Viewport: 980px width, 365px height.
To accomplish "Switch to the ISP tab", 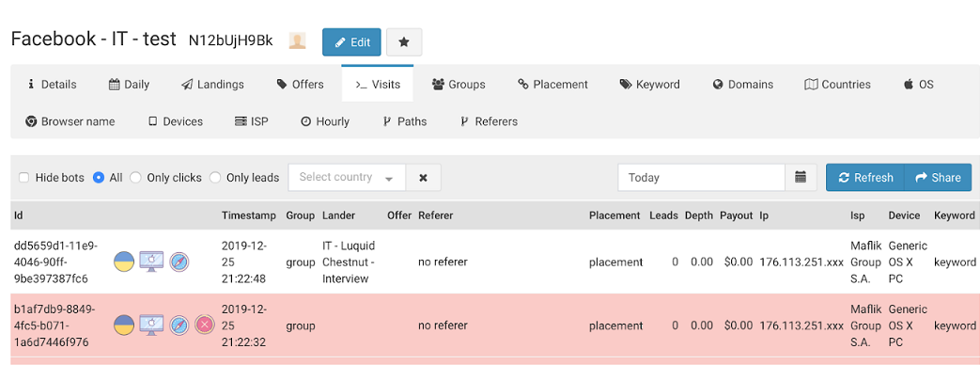I will coord(251,121).
